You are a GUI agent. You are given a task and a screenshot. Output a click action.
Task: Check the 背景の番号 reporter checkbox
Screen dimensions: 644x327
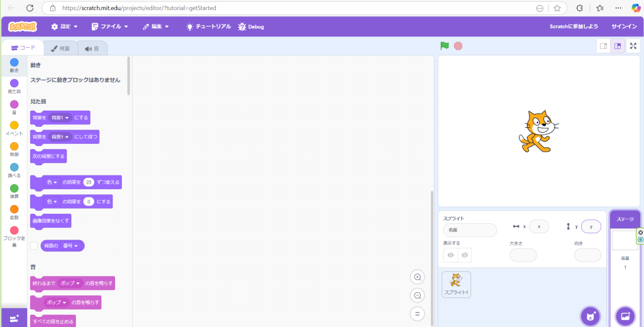34,246
